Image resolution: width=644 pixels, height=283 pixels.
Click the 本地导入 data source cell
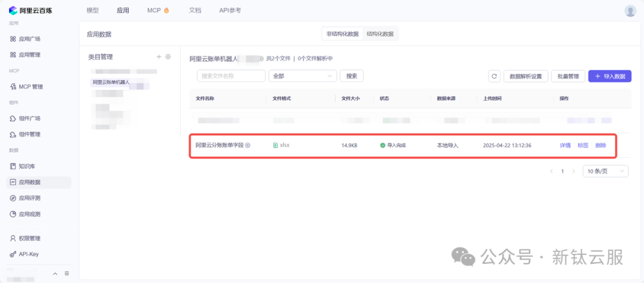coord(447,145)
